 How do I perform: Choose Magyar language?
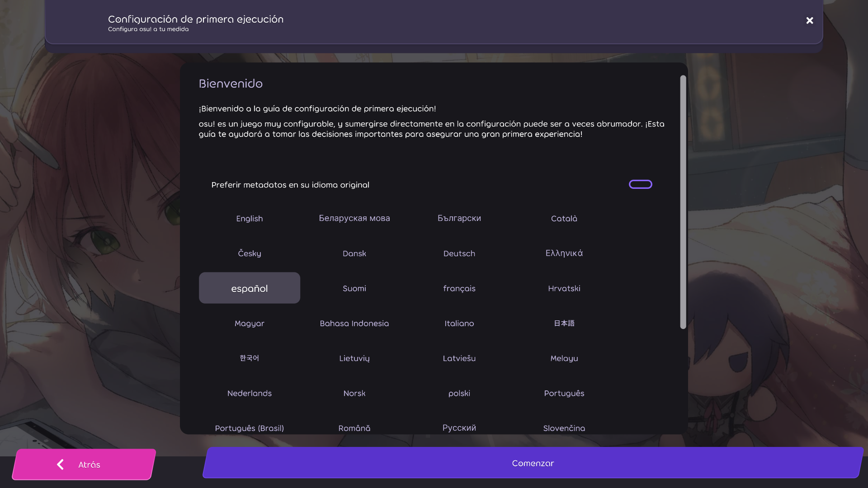250,323
